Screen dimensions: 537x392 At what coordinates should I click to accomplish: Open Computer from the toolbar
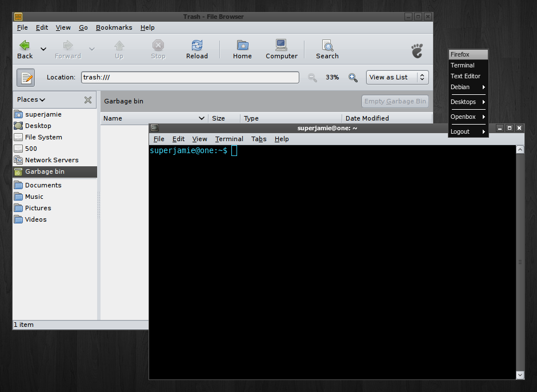point(282,50)
